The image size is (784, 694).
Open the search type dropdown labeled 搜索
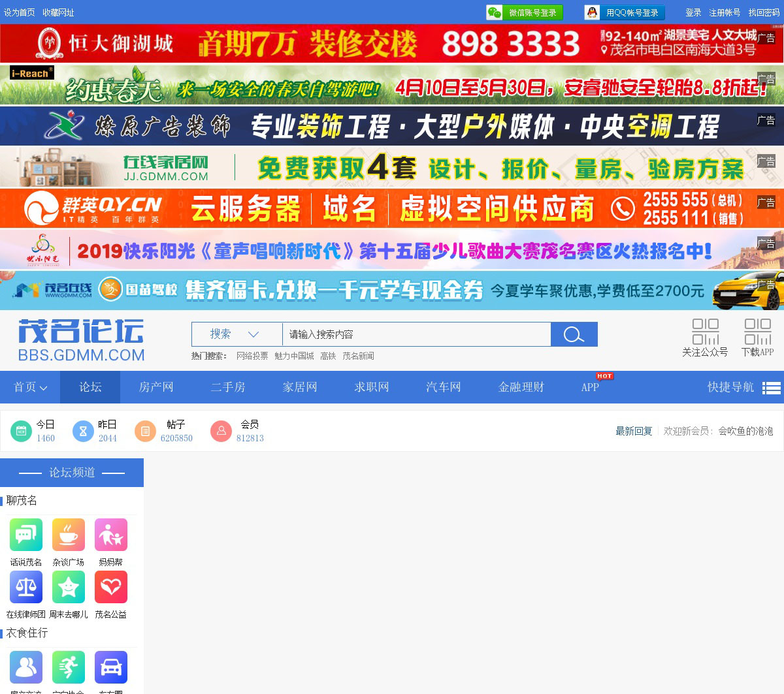(x=237, y=334)
